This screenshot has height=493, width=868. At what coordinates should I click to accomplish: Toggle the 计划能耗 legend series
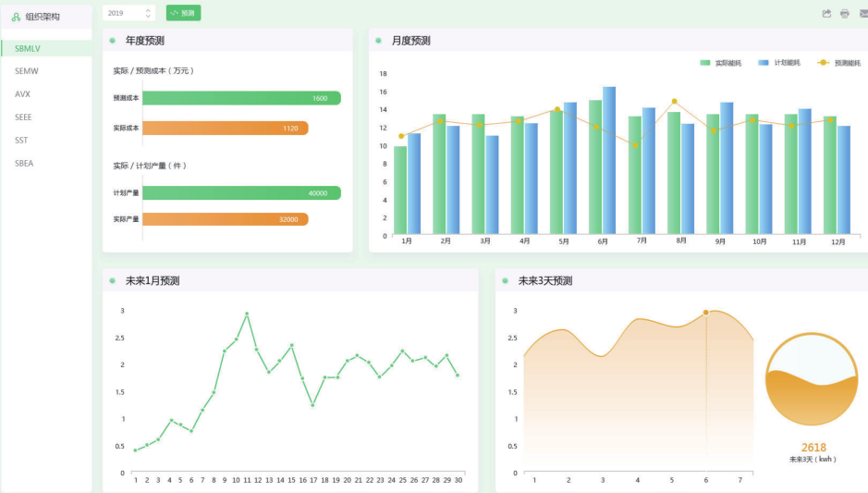(778, 63)
